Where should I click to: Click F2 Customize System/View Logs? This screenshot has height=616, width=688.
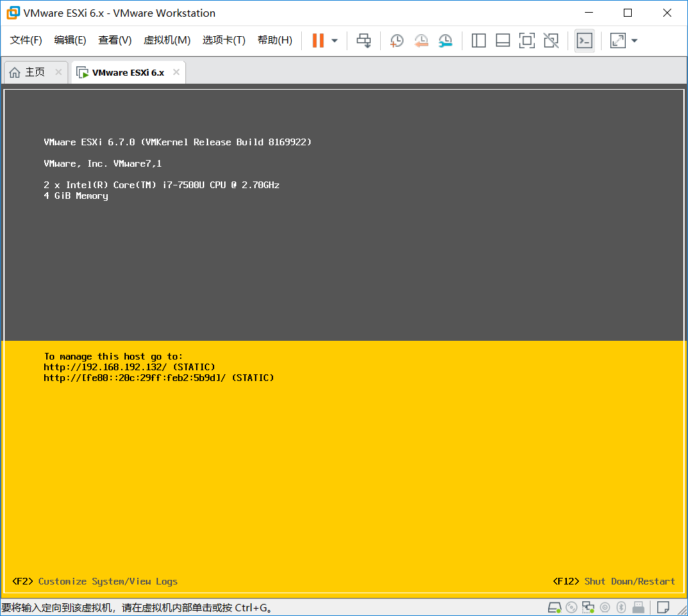(95, 581)
